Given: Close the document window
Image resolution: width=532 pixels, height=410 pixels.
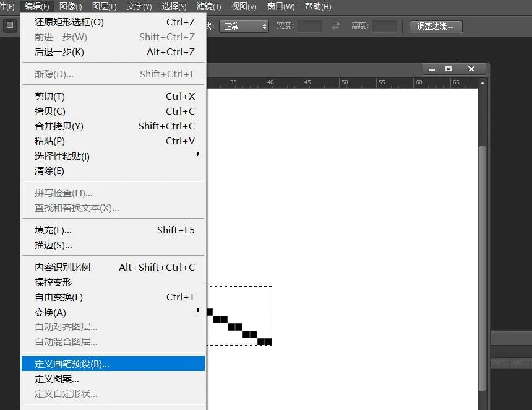Looking at the screenshot, I should tap(471, 69).
